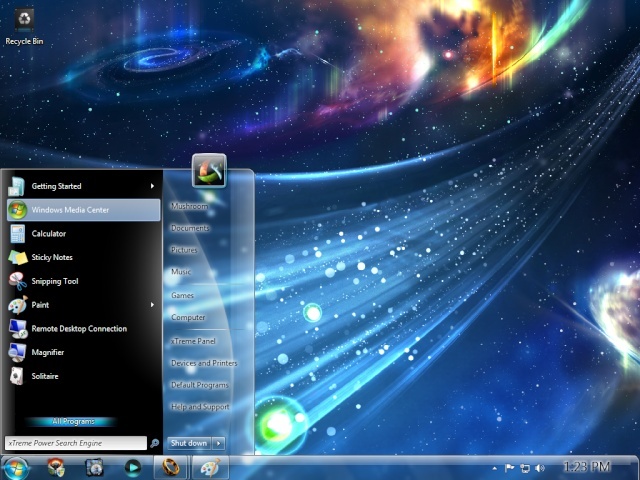The width and height of the screenshot is (640, 480).
Task: Show All Programs list
Action: pos(73,421)
